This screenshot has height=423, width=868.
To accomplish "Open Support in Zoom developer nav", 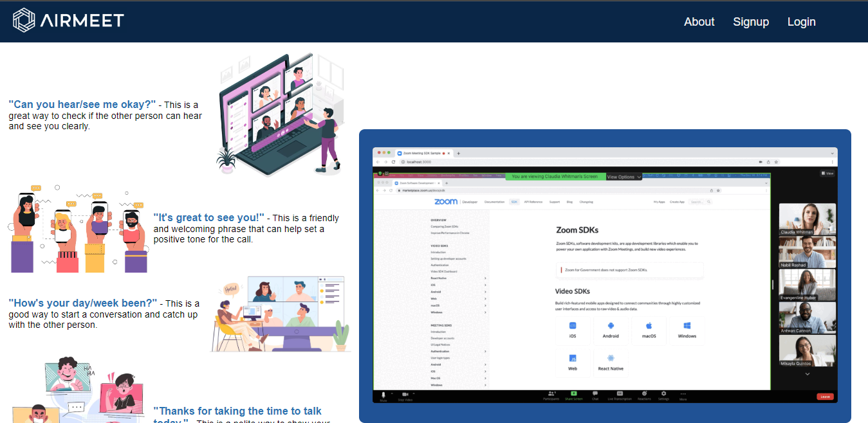I will (554, 202).
